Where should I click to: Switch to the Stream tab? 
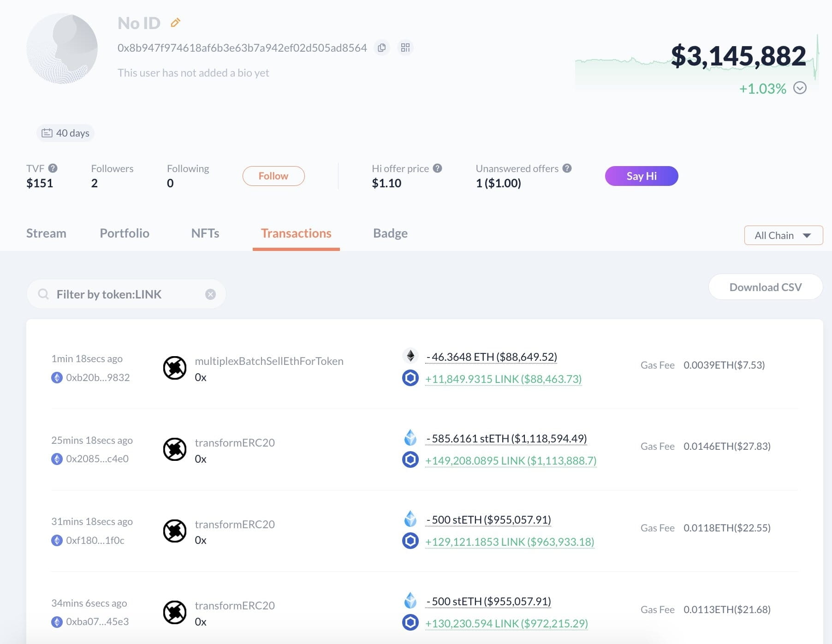[46, 233]
